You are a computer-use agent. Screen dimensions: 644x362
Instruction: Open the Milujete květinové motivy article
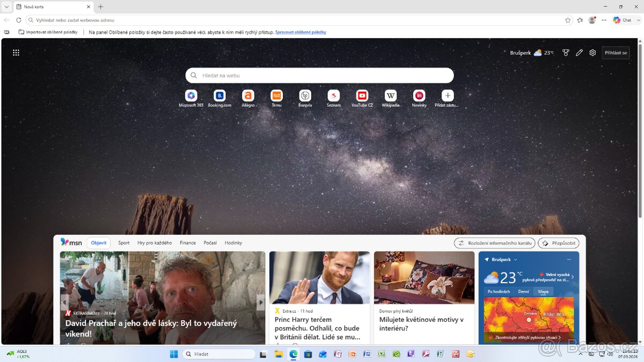[421, 323]
